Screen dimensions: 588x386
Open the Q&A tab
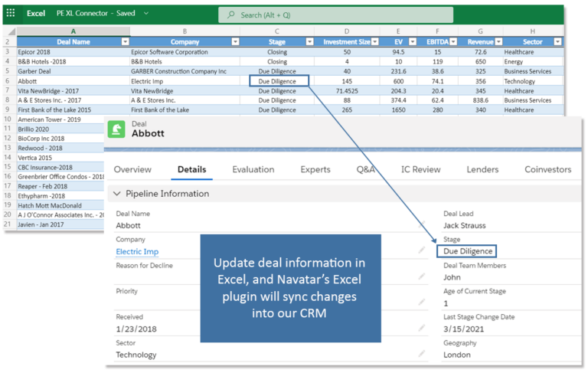coord(366,169)
